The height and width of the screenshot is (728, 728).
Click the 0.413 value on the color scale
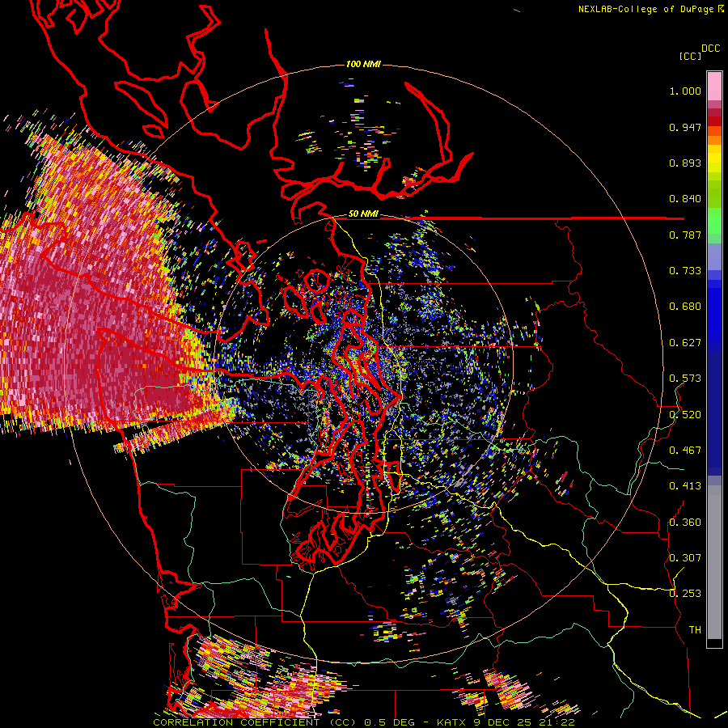tap(685, 486)
